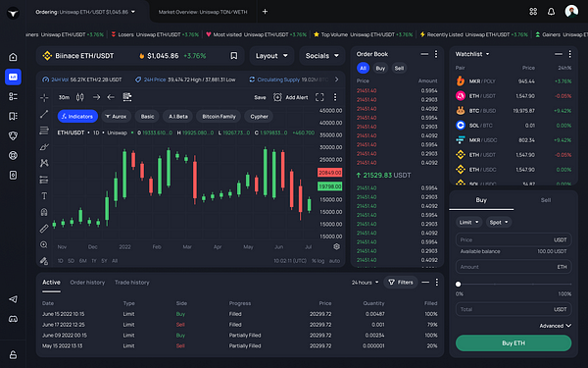588x368 pixels.
Task: Switch to the Sell tab
Action: point(546,200)
